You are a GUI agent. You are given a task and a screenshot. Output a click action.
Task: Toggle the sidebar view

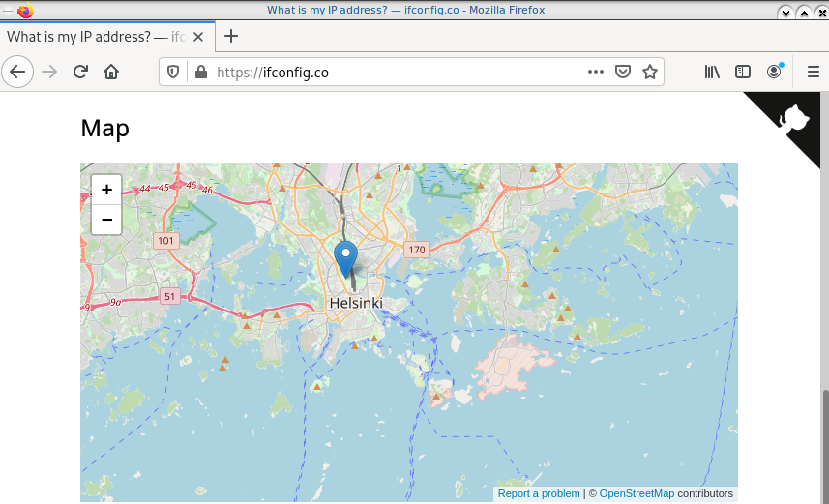coord(743,72)
